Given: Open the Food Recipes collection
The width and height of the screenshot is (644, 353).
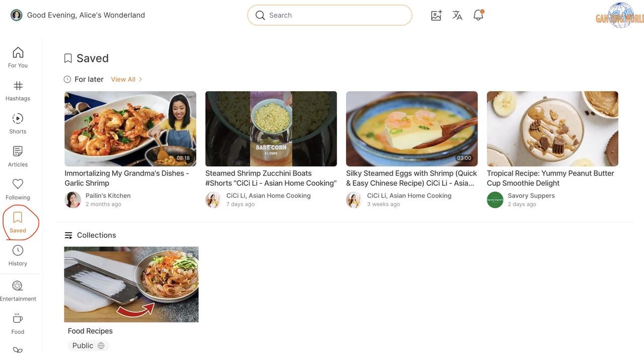Looking at the screenshot, I should click(x=131, y=285).
